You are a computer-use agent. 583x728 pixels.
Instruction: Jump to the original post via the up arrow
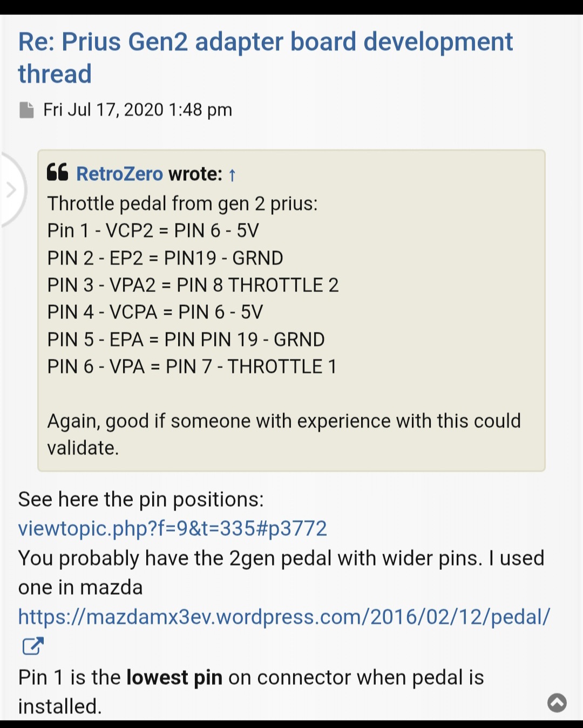(232, 175)
